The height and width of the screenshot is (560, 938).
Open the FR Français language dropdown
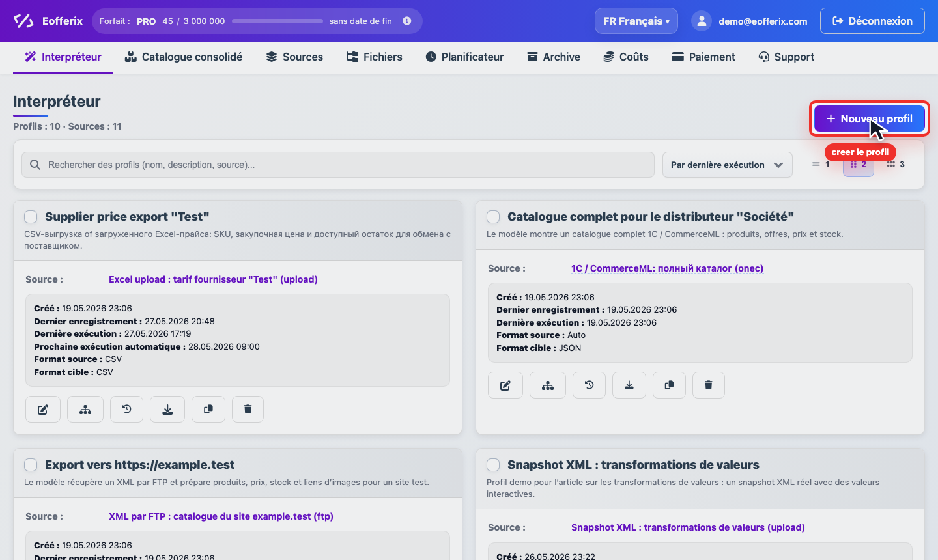click(x=636, y=21)
